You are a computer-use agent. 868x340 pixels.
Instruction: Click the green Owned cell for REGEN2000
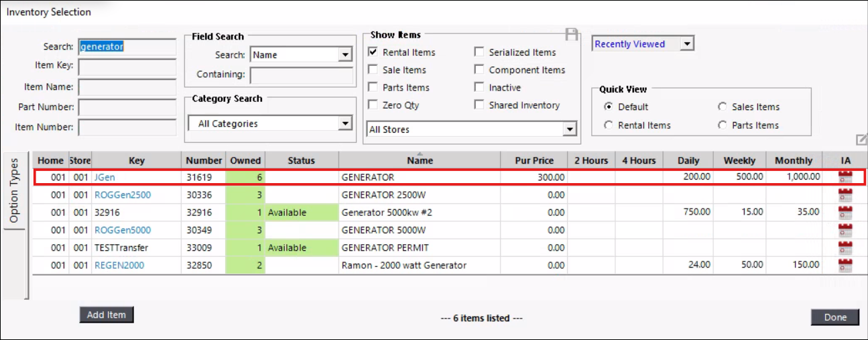[x=246, y=265]
